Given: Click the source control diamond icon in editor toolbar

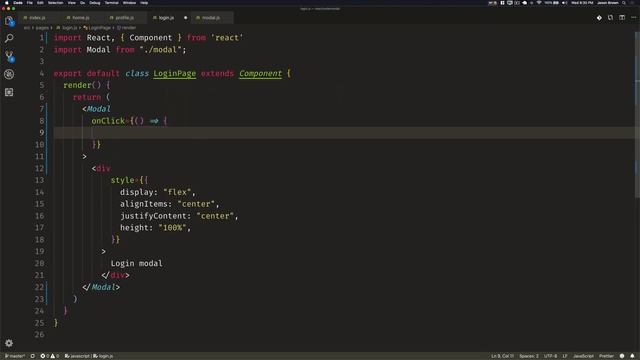Looking at the screenshot, I should [x=599, y=18].
